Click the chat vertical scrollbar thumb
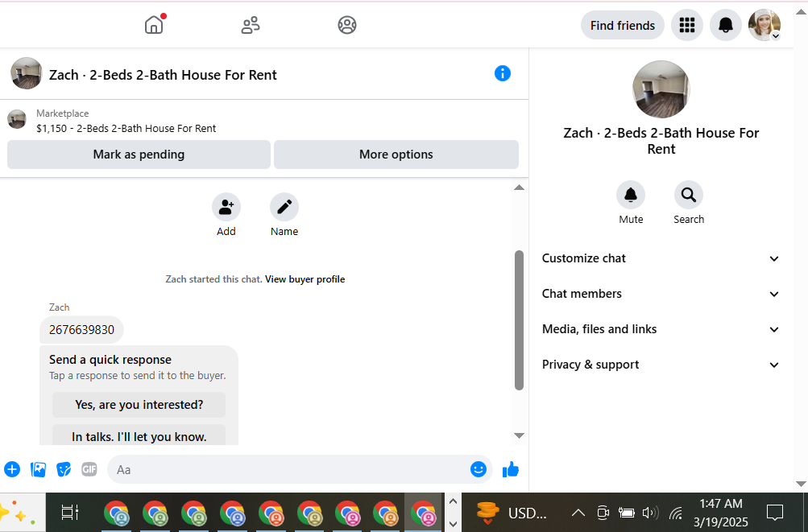808x532 pixels. 519,320
